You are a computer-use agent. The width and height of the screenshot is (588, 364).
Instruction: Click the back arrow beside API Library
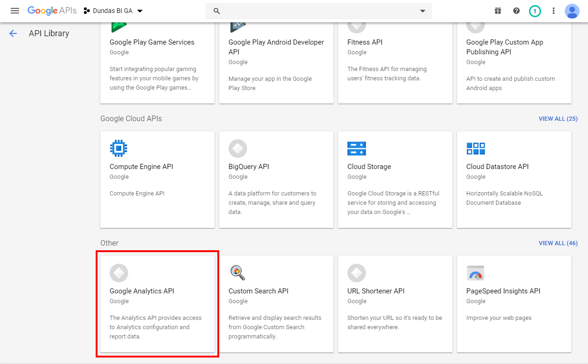coord(13,33)
